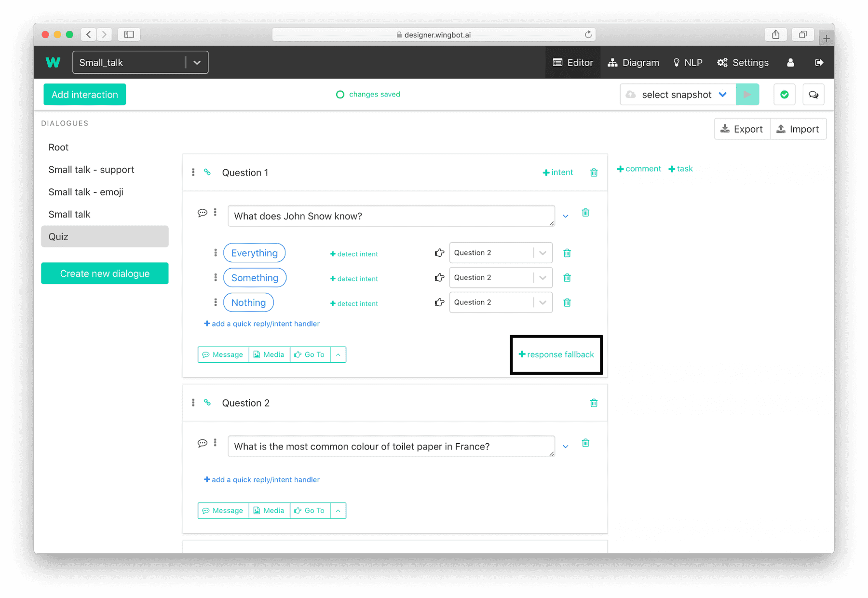Run the selected snapshot play button

click(x=747, y=95)
